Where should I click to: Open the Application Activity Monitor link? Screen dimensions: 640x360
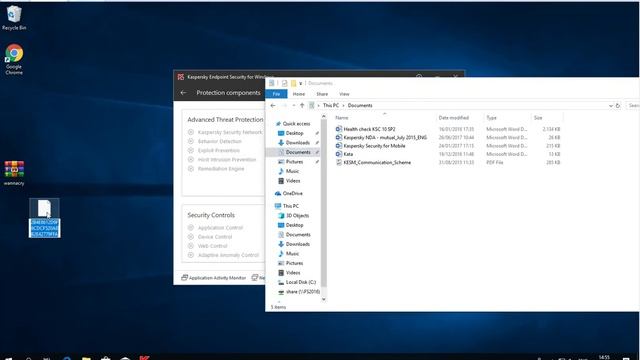point(213,278)
